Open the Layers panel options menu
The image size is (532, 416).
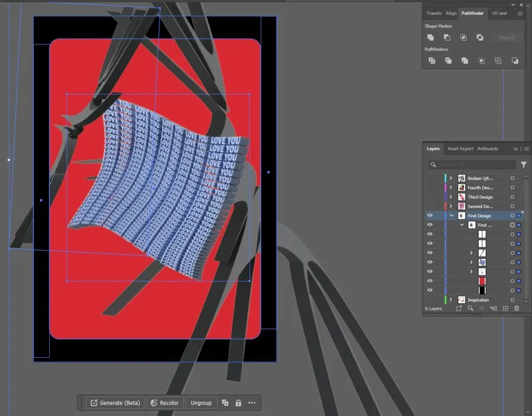click(x=526, y=149)
